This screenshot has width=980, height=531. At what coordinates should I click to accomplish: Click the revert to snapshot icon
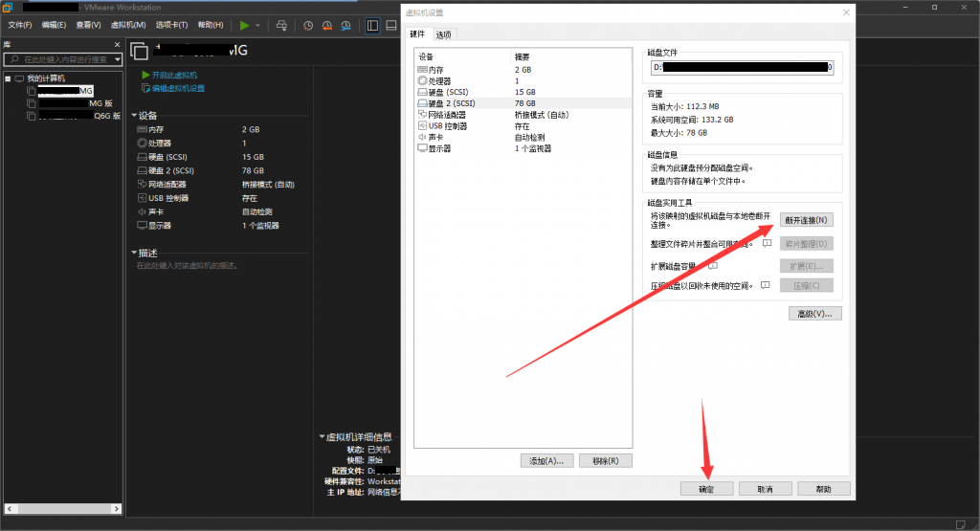click(327, 26)
